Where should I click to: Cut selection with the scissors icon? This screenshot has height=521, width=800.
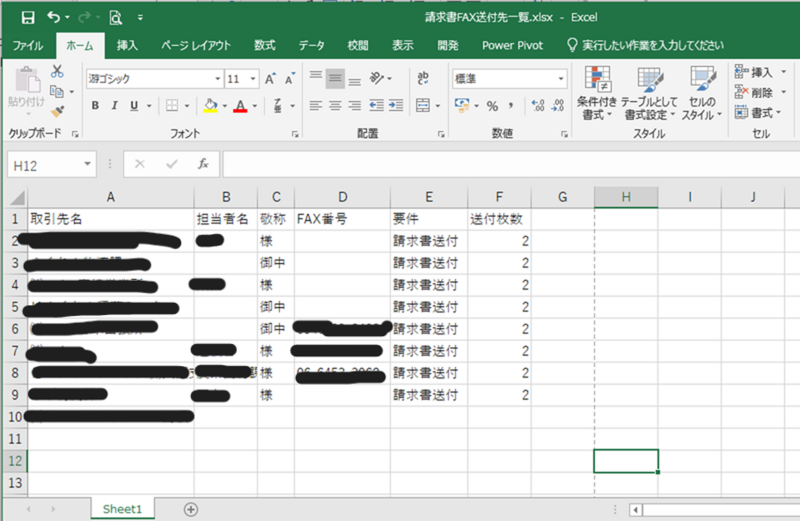tap(57, 71)
